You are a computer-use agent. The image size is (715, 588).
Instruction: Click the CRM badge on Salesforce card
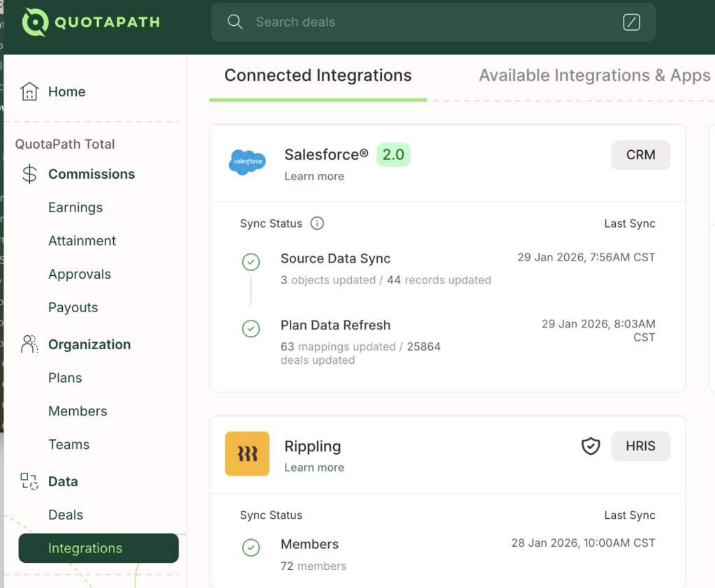(x=640, y=154)
